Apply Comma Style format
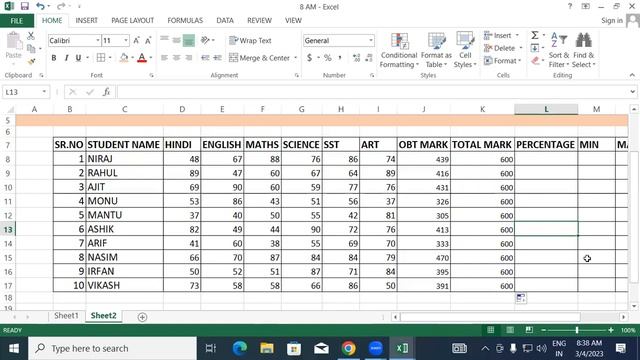This screenshot has width=640, height=360. [340, 58]
